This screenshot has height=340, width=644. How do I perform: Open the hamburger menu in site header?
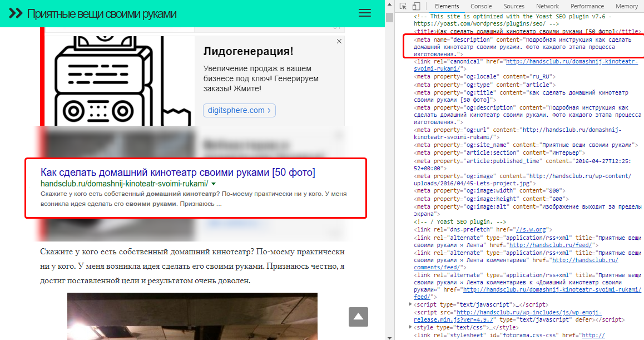(x=364, y=13)
